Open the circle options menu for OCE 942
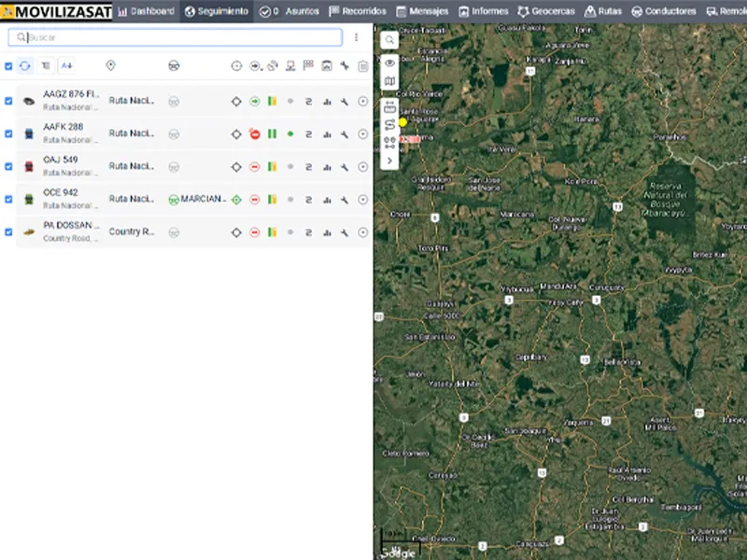This screenshot has height=560, width=747. pos(363,200)
